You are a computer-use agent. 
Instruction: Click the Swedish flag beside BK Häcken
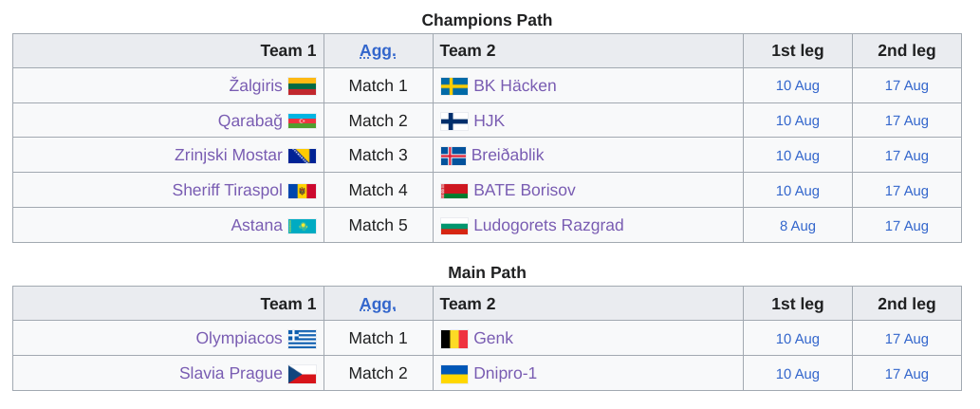[x=454, y=86]
